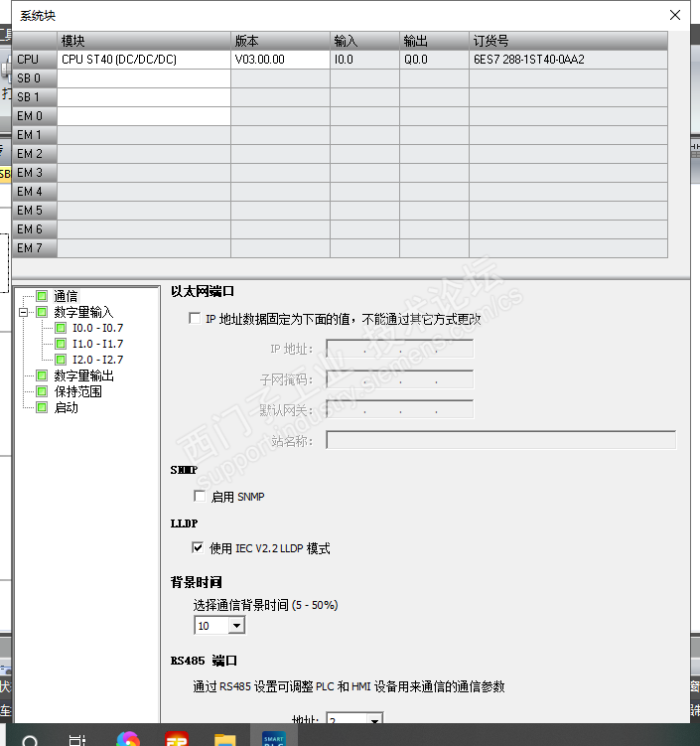Open the 保持范围 tree node
700x746 pixels.
[x=77, y=391]
